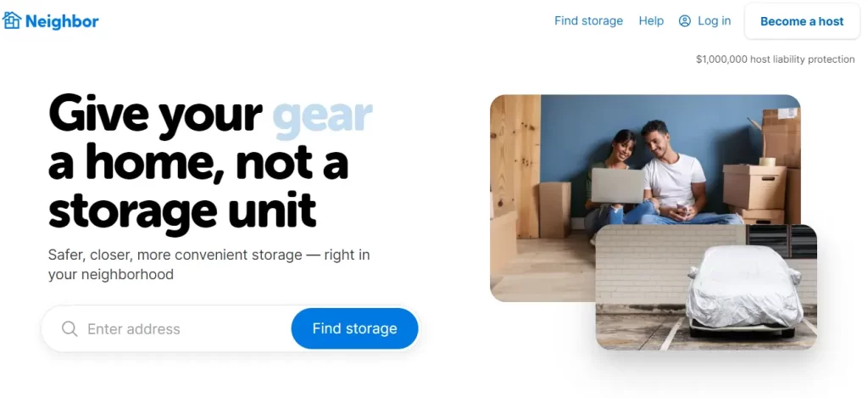Click the Neighbor house logo icon

[12, 20]
